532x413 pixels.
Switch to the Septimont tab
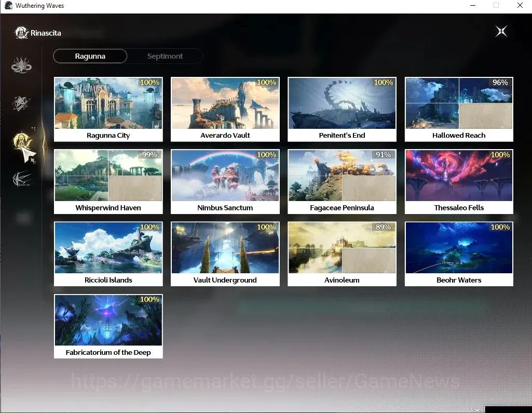(x=165, y=56)
